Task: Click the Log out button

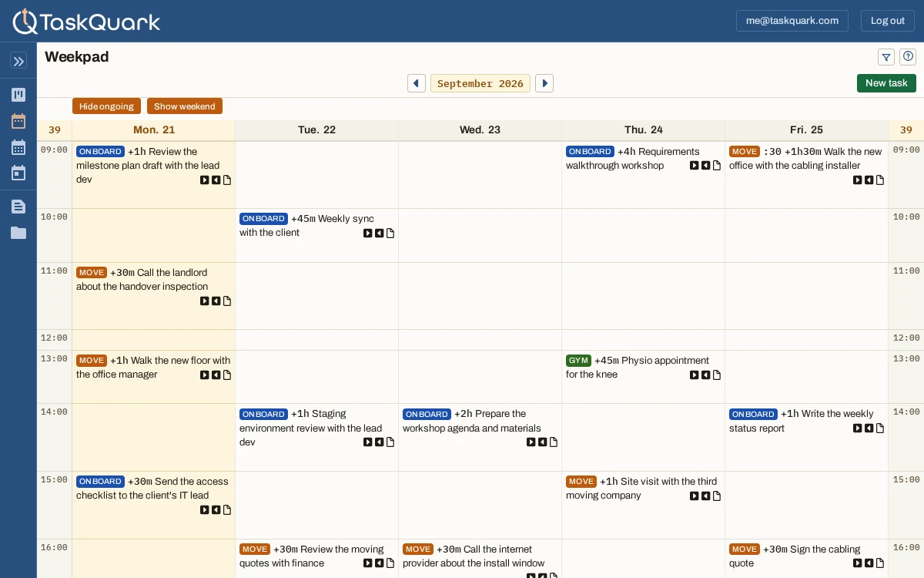Action: coord(888,21)
